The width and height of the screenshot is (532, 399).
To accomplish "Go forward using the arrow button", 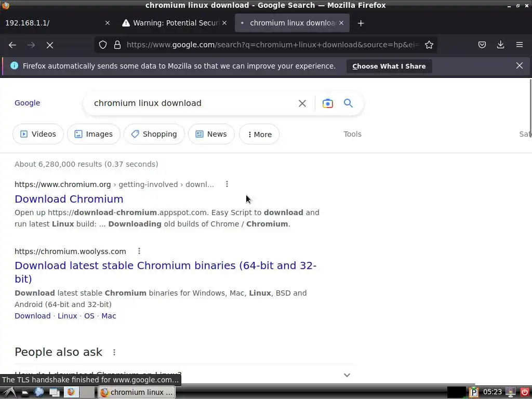I will [x=31, y=45].
